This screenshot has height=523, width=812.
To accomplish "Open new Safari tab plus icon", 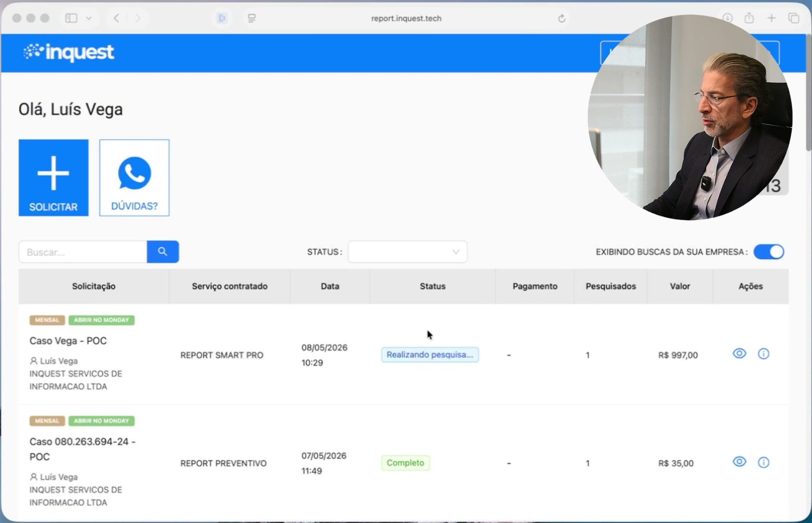I will click(x=771, y=18).
